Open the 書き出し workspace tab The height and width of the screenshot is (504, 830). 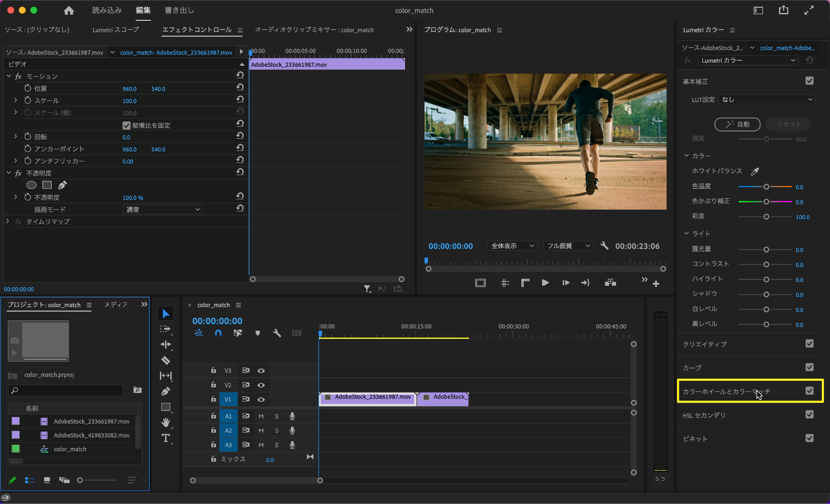(179, 10)
